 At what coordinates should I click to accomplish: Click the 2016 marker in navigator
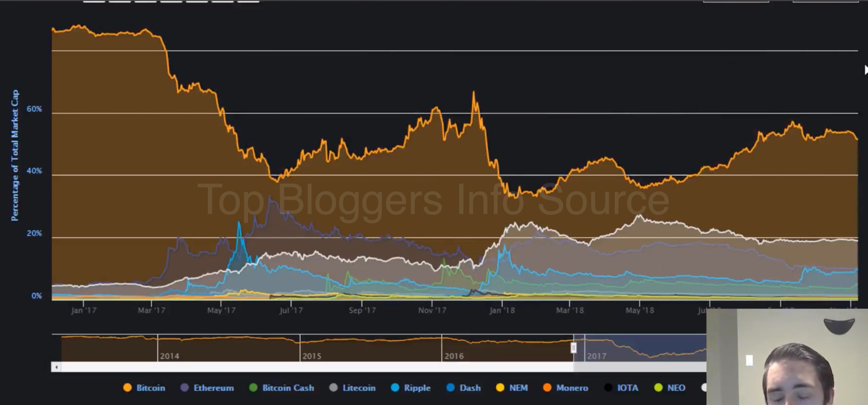pyautogui.click(x=454, y=356)
